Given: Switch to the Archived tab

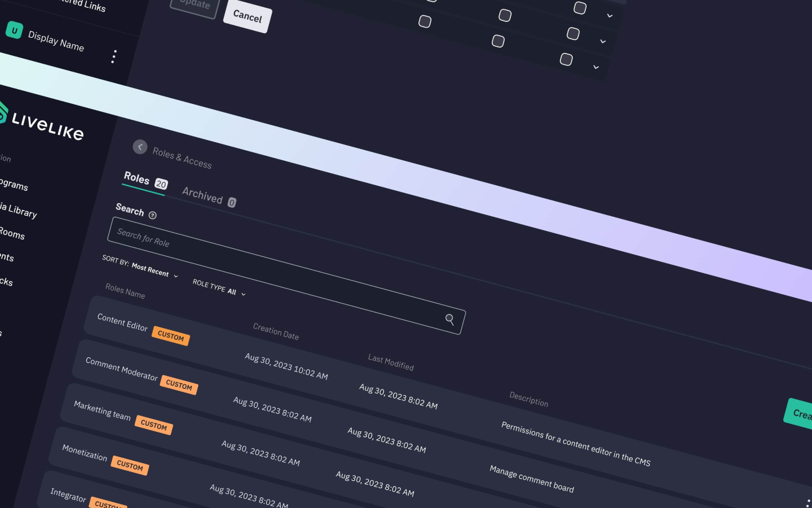Looking at the screenshot, I should pyautogui.click(x=209, y=196).
